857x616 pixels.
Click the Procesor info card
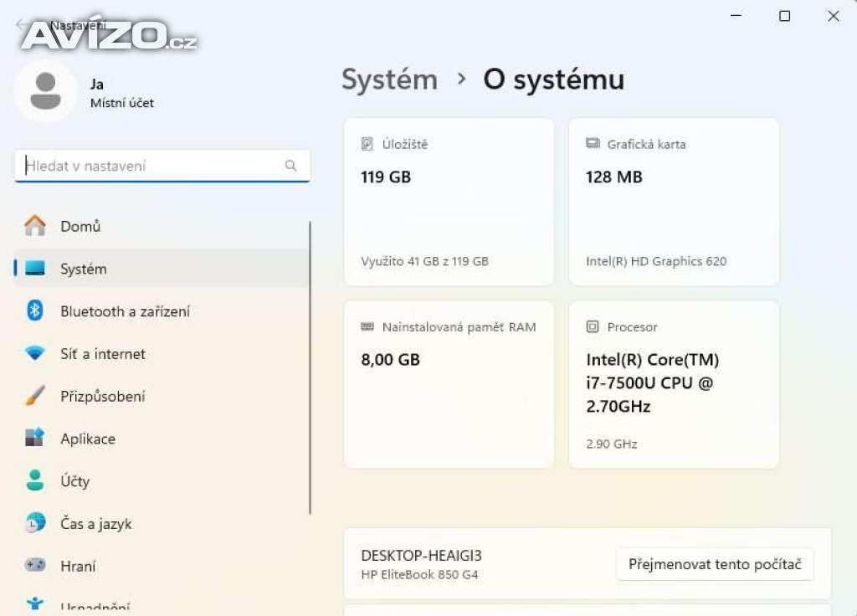[674, 384]
